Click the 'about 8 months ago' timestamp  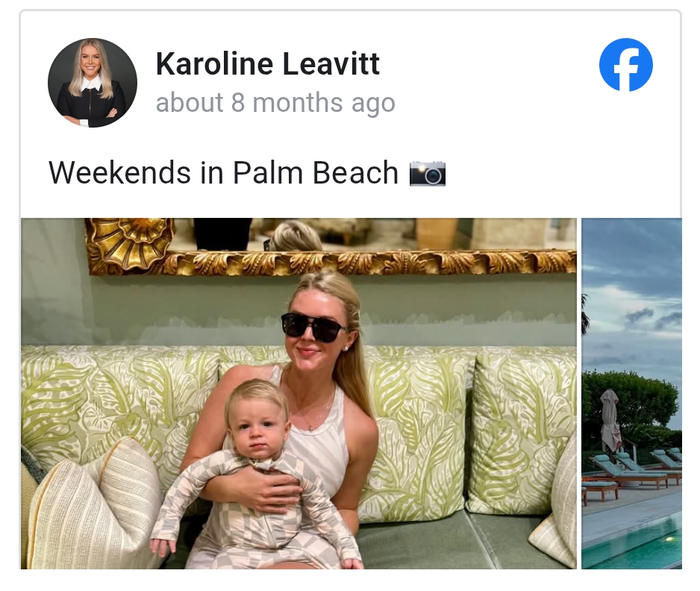pos(275,103)
